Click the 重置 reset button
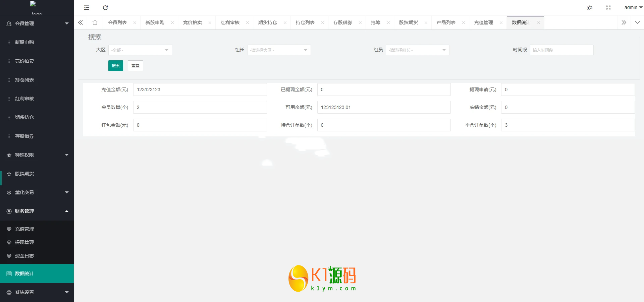 (136, 66)
